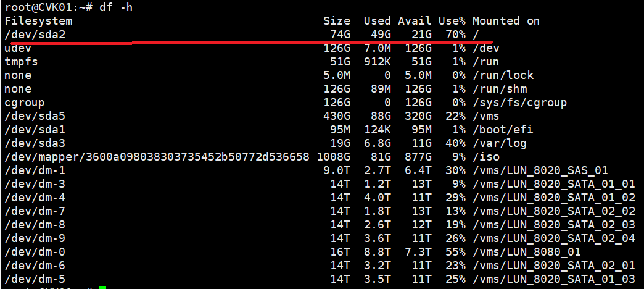Select the LUN_8020_SATA_02_04 mount path
This screenshot has width=644, height=289.
click(554, 238)
